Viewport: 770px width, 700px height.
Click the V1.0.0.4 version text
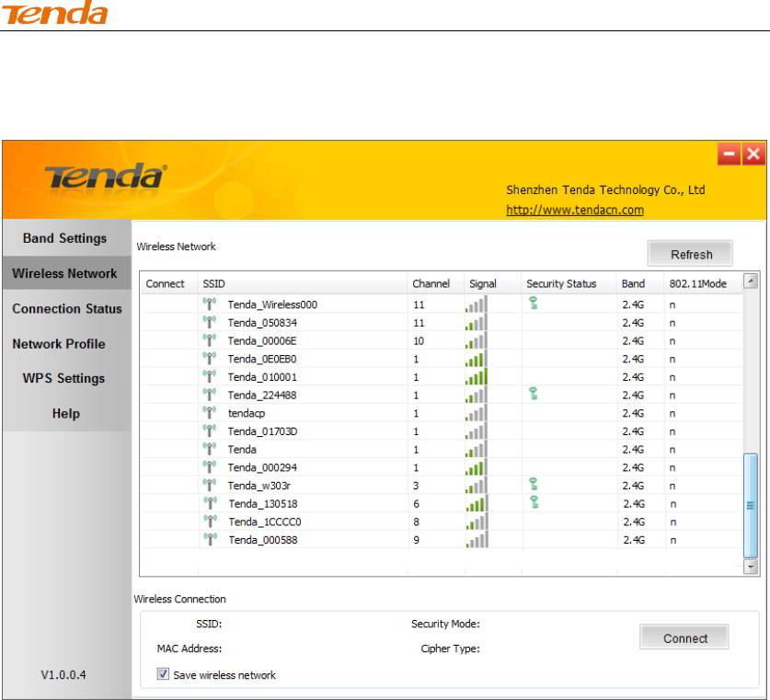click(63, 674)
